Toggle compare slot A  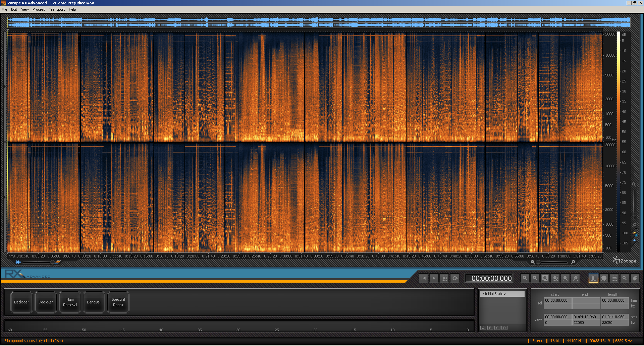point(483,328)
